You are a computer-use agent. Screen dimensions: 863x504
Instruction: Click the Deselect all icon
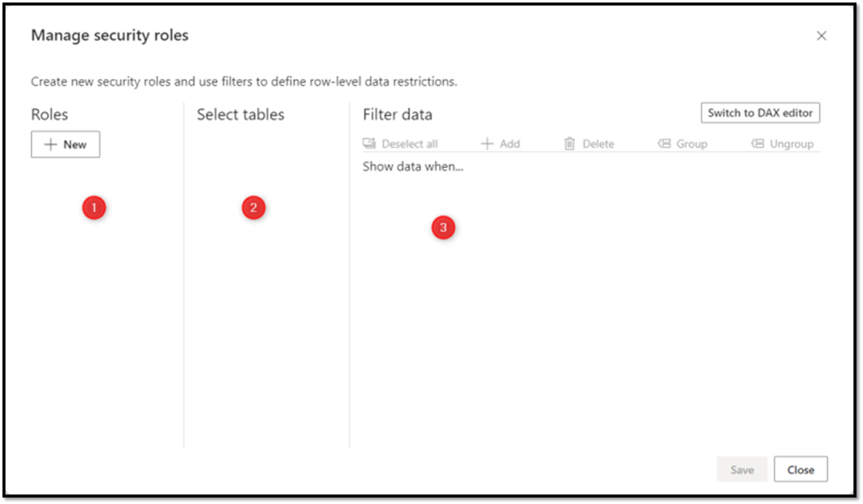370,143
